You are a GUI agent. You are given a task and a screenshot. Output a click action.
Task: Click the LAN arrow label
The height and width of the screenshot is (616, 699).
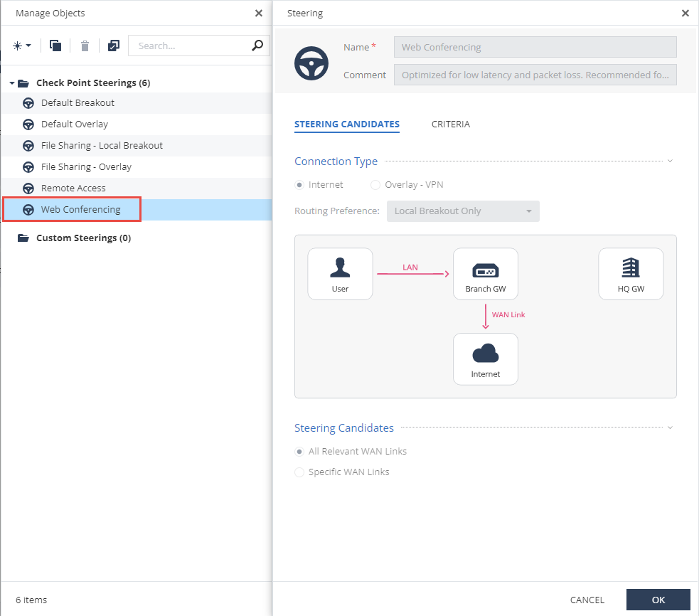click(x=410, y=267)
